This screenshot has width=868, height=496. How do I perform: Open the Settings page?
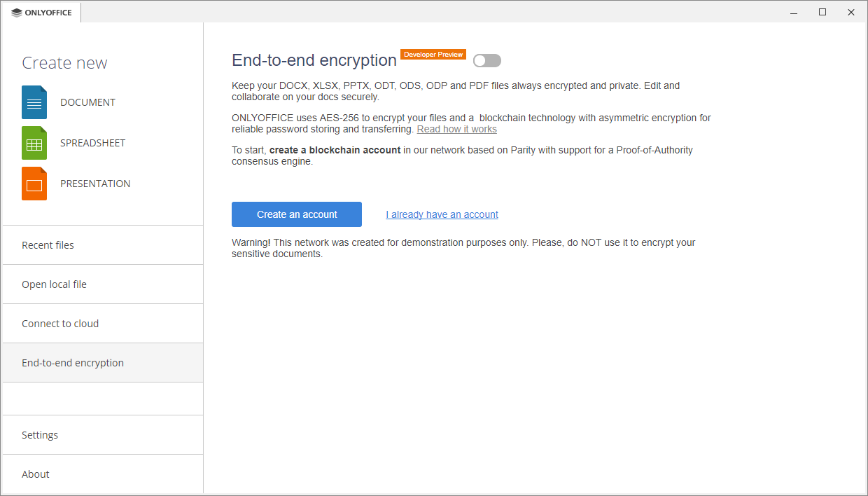point(40,435)
